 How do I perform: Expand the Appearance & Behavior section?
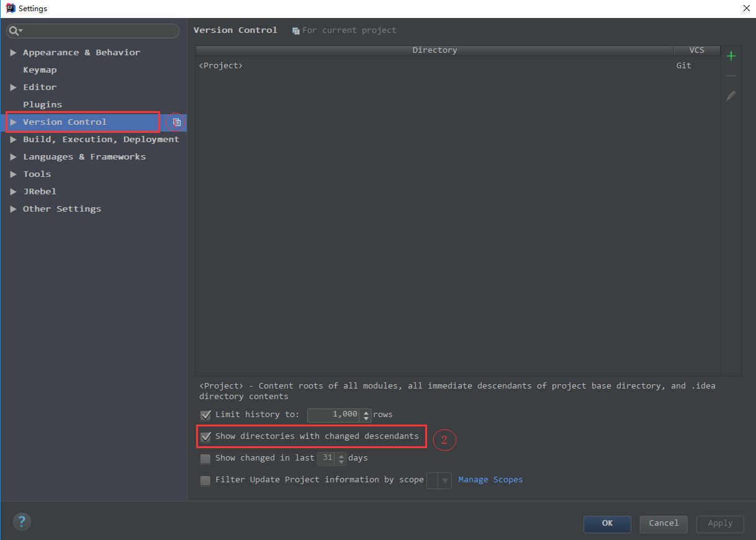click(14, 52)
